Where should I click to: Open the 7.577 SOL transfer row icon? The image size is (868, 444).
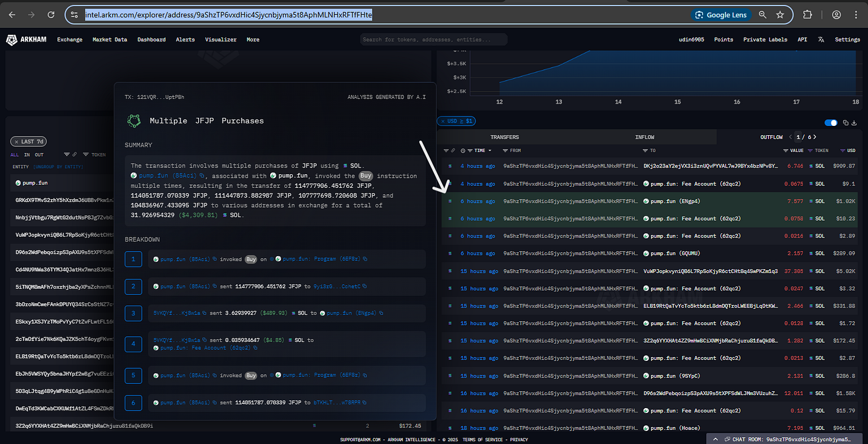(x=449, y=202)
